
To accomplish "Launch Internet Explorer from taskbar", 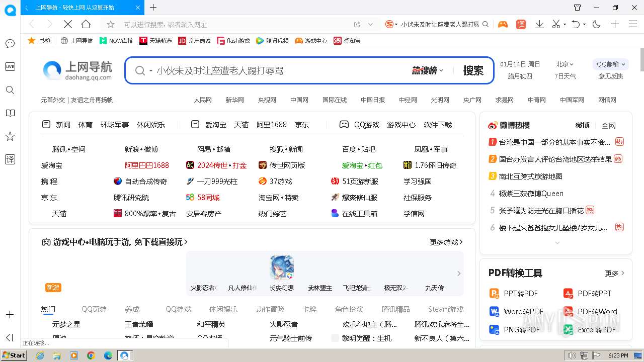I will [x=40, y=355].
